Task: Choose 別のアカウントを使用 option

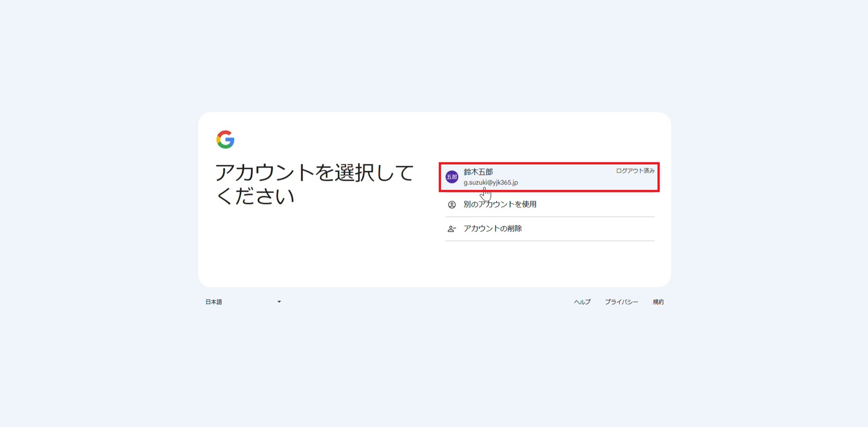Action: click(500, 204)
